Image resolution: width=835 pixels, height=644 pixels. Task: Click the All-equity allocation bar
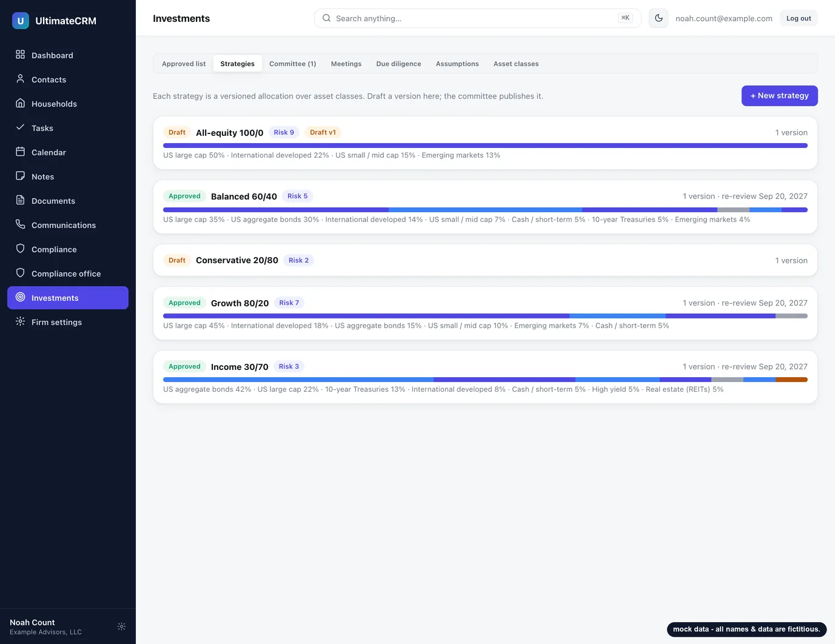coord(485,146)
